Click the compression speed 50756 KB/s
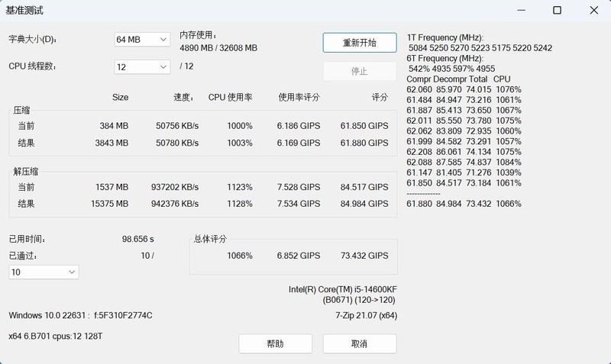This screenshot has width=611, height=364. 177,126
